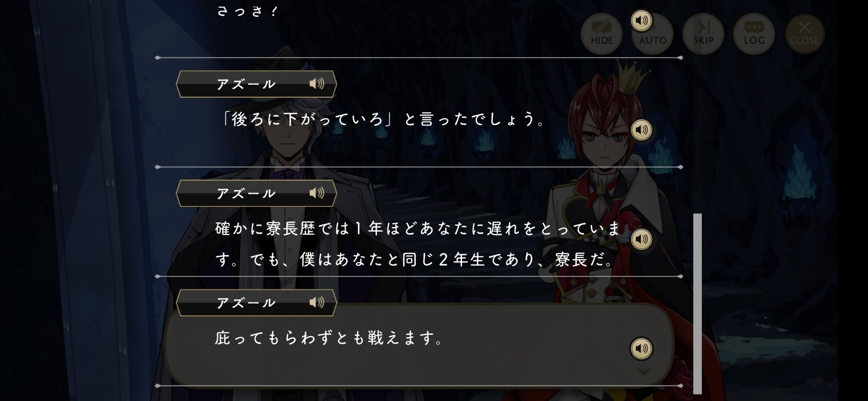Click the log scrollbar thumb
Image resolution: width=868 pixels, height=401 pixels.
(697, 303)
